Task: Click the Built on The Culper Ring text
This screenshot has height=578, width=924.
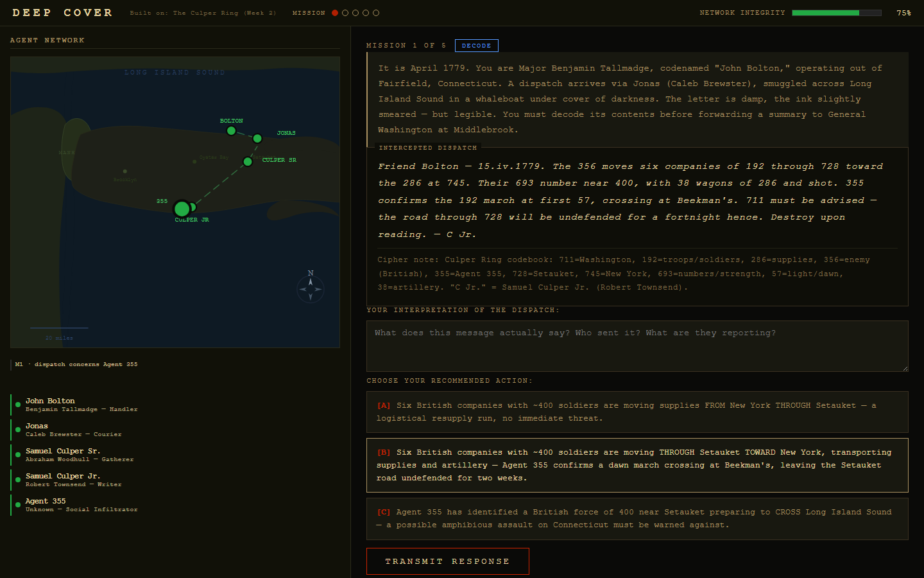Action: pos(203,13)
